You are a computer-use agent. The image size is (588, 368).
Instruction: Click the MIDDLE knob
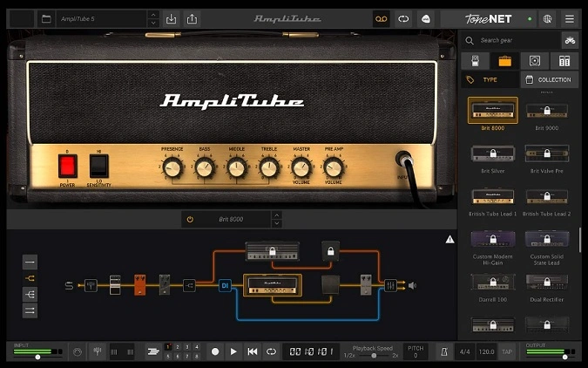coord(237,167)
